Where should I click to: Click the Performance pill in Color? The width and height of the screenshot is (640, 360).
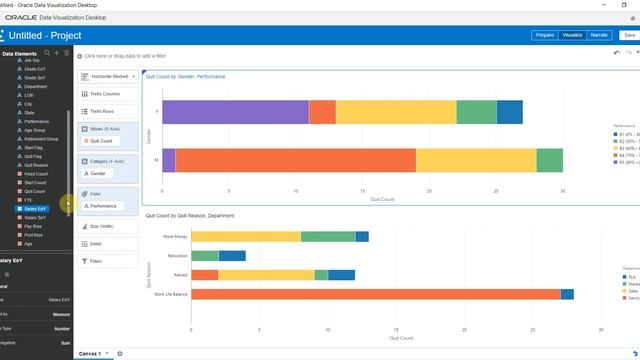[102, 206]
